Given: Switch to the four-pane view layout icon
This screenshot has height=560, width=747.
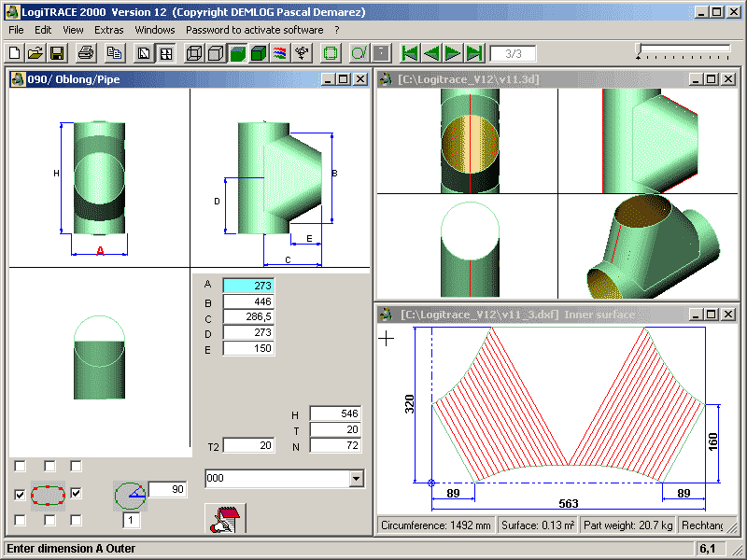Looking at the screenshot, I should click(x=165, y=53).
